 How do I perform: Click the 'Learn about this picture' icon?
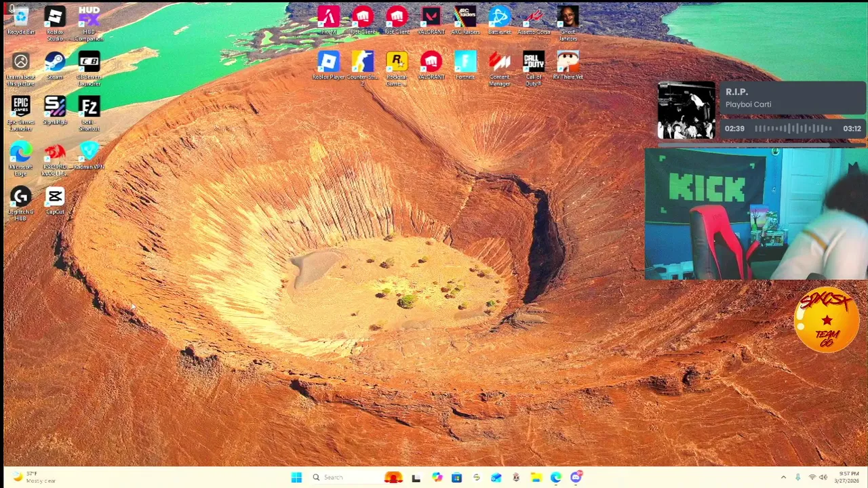pyautogui.click(x=20, y=69)
